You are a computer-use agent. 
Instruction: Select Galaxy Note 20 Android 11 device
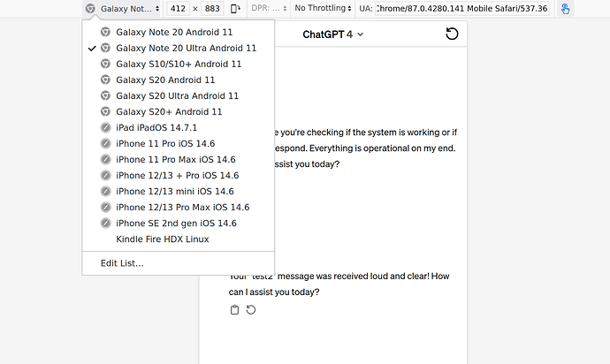179,32
